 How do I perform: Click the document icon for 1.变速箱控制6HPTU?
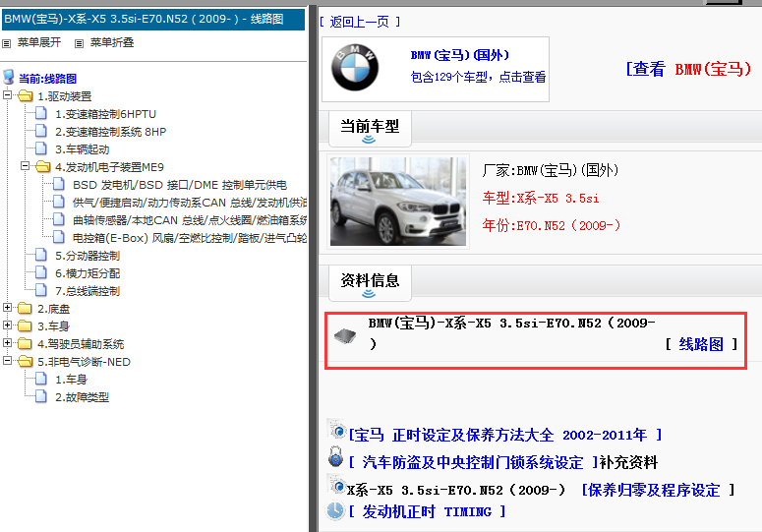[x=41, y=114]
